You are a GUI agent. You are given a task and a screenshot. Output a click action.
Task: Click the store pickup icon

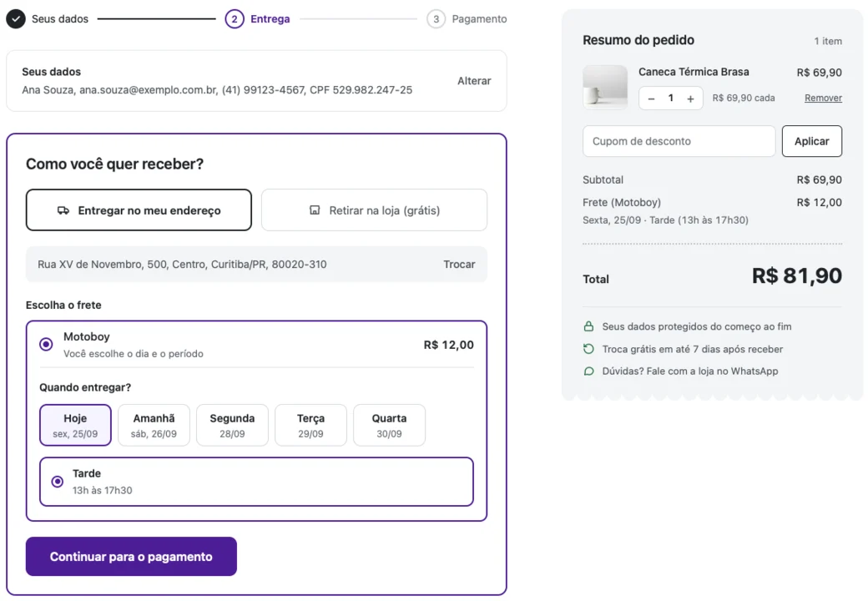[x=315, y=210]
